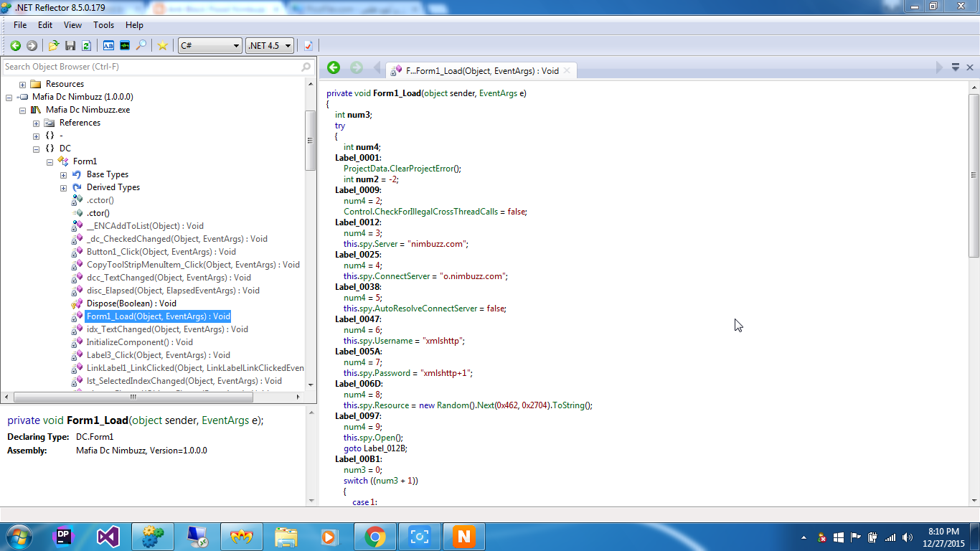The image size is (980, 551).
Task: Click the Action Center flag tray icon
Action: click(x=856, y=537)
